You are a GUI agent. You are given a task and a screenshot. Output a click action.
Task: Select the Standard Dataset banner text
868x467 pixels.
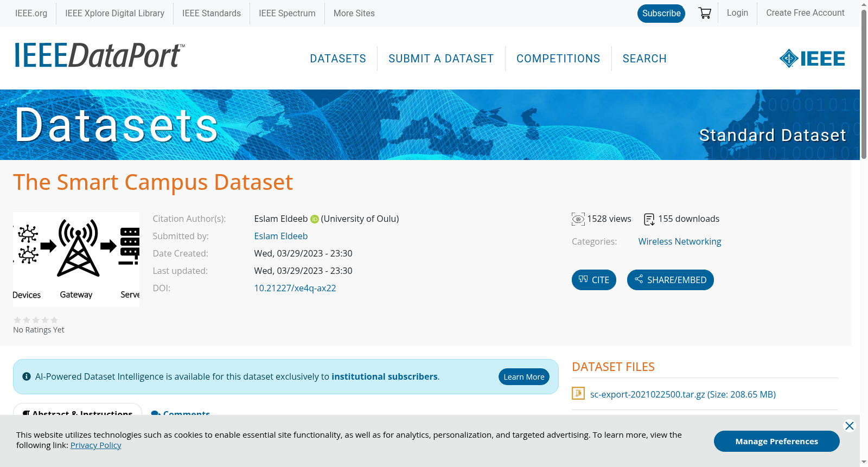(x=773, y=135)
